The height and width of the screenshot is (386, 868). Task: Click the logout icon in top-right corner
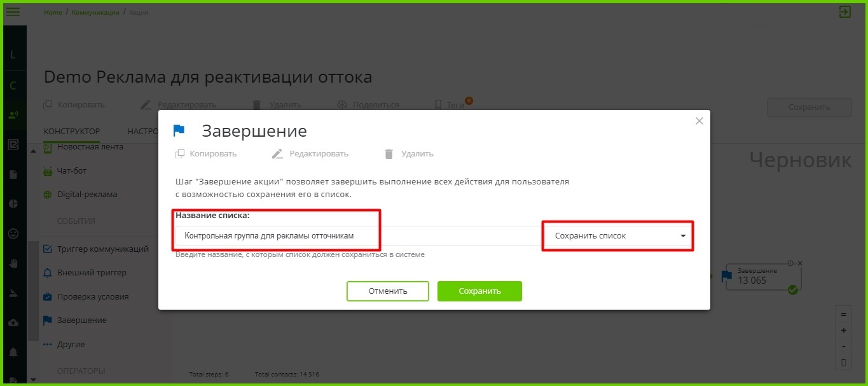(x=844, y=11)
